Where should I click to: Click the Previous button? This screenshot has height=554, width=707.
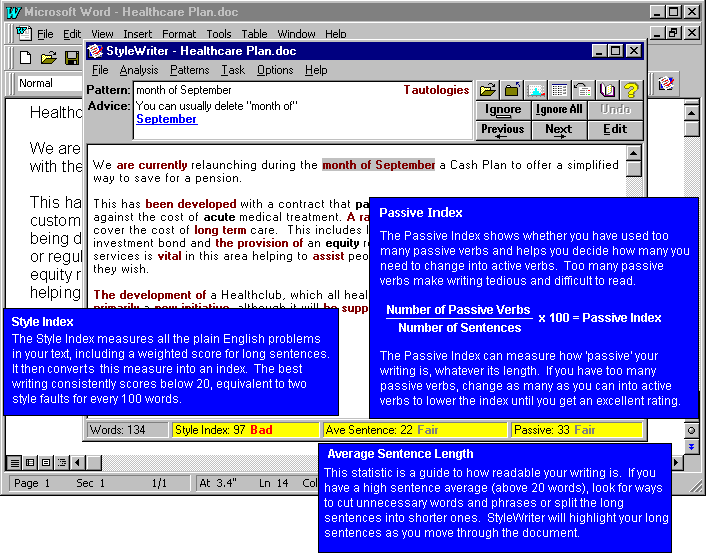click(503, 130)
